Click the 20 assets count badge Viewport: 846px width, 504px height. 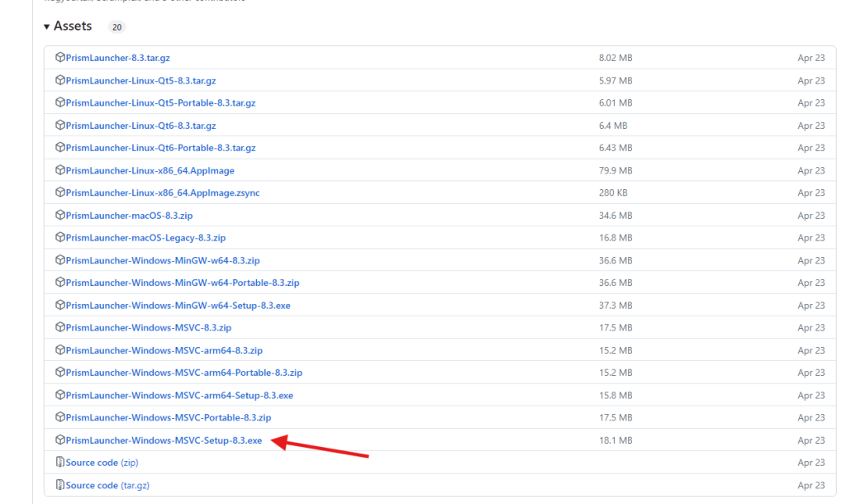click(116, 26)
